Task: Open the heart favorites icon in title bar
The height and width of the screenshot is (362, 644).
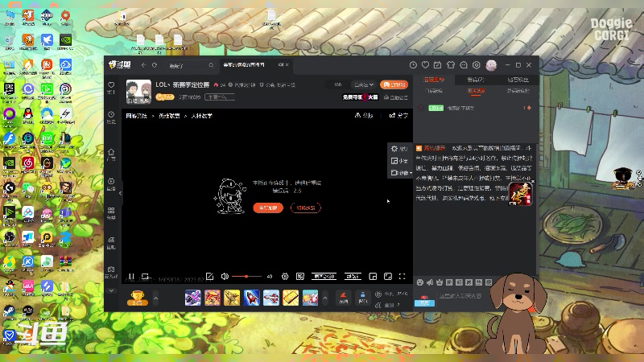Action: 426,65
